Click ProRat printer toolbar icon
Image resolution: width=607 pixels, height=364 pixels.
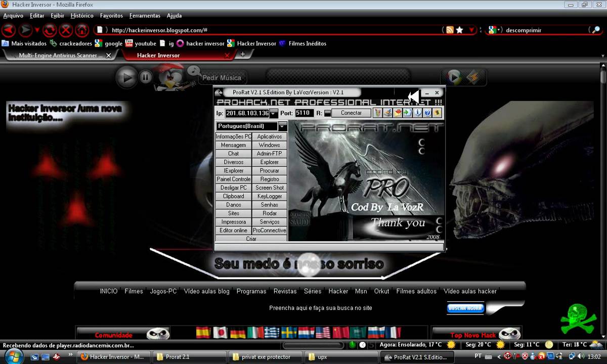coord(387,113)
